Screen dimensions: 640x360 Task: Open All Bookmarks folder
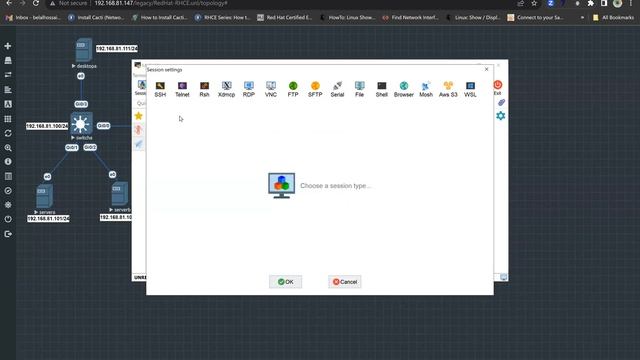click(x=613, y=18)
